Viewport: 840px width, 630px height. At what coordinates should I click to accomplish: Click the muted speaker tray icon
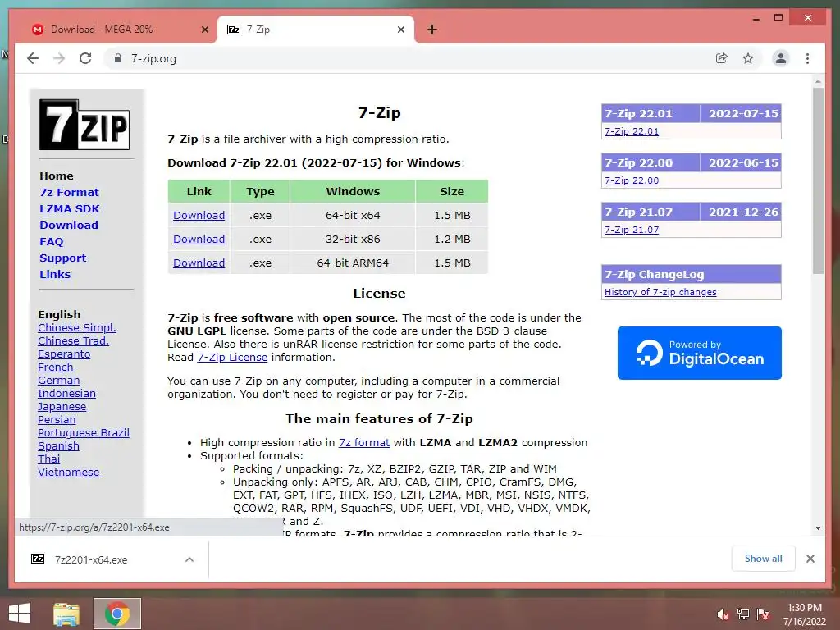(723, 614)
